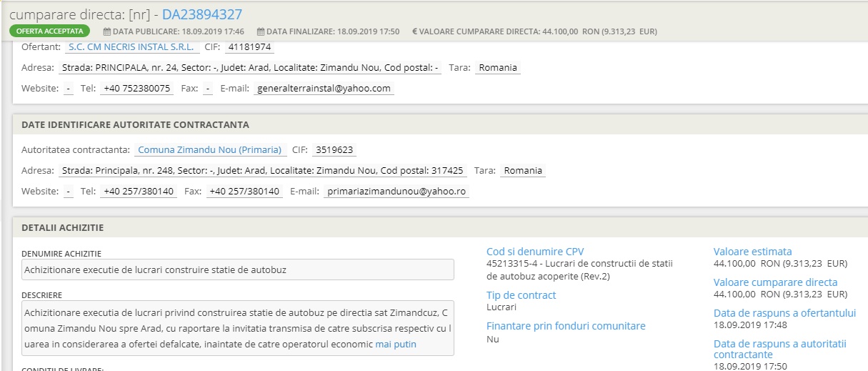Click the authority Fax number field
Screen dimensions: 868x371
[x=244, y=192]
